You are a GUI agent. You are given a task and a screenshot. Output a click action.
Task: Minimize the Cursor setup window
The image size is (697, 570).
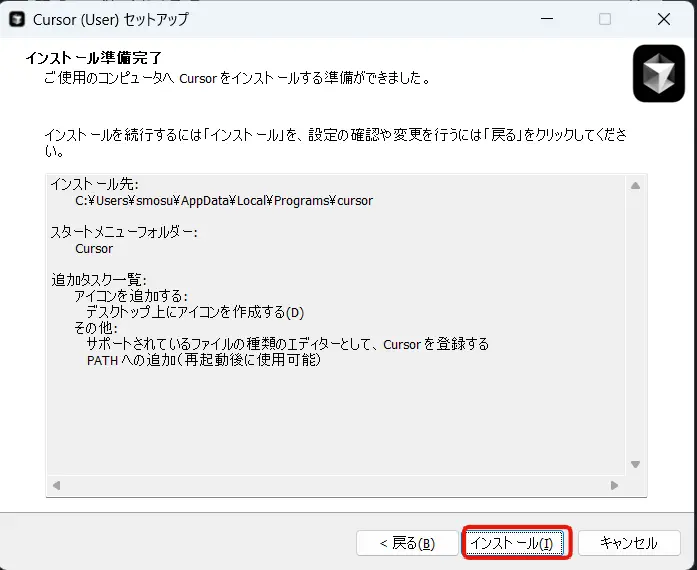pyautogui.click(x=547, y=19)
